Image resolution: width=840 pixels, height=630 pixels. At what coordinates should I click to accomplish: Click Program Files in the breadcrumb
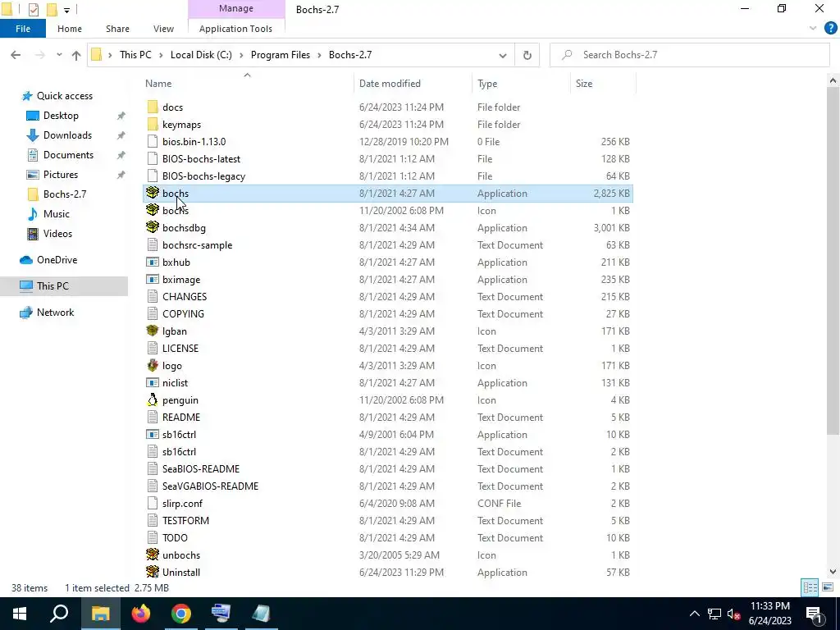tap(281, 55)
